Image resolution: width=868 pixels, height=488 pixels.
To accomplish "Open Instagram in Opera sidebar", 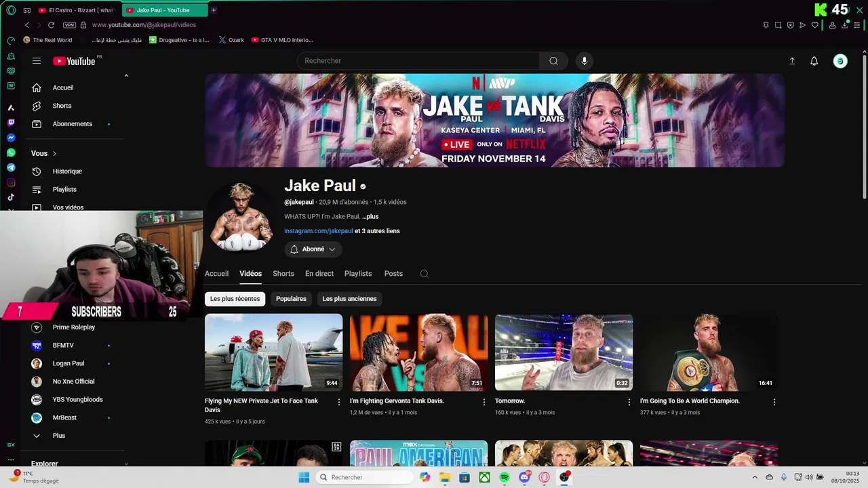I will tap(11, 182).
